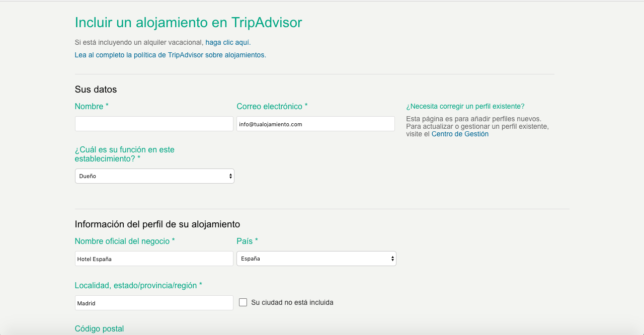
Task: Click the 'Correo electrónico *' field label
Action: coord(272,106)
